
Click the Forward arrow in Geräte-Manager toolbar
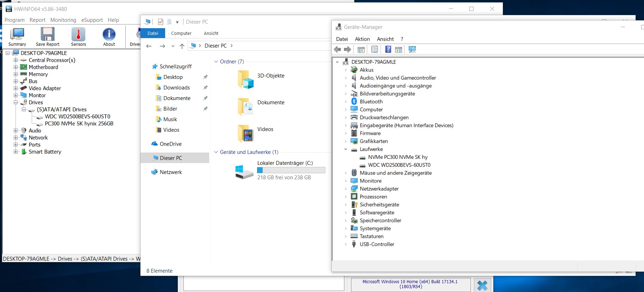point(348,49)
